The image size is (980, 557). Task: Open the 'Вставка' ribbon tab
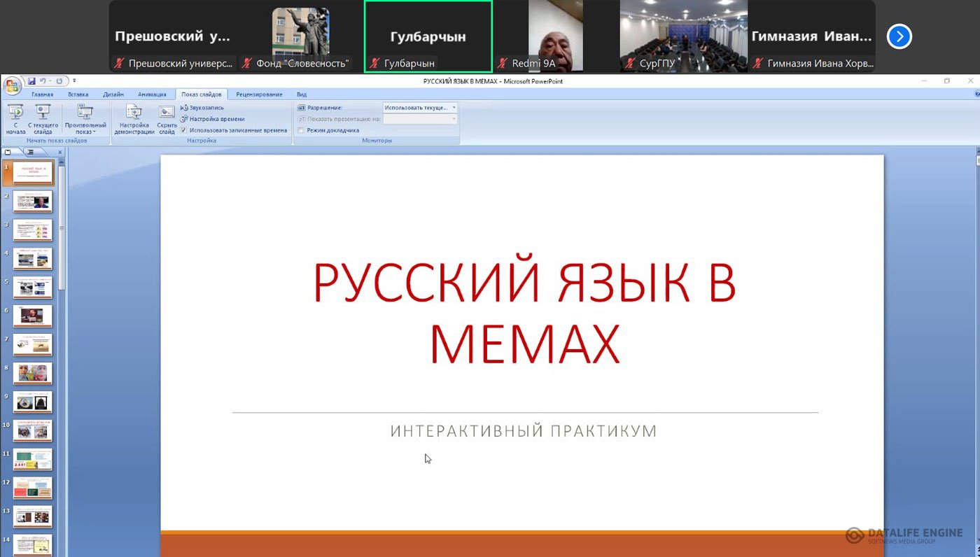click(78, 94)
